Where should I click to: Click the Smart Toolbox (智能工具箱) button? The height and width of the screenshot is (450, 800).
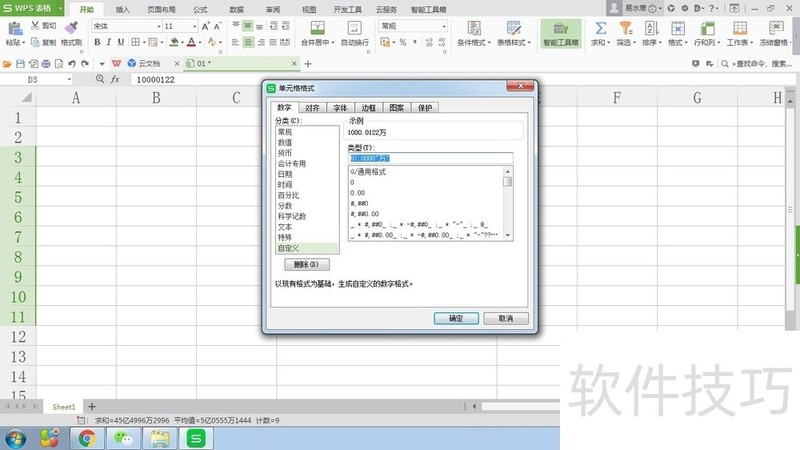point(561,34)
